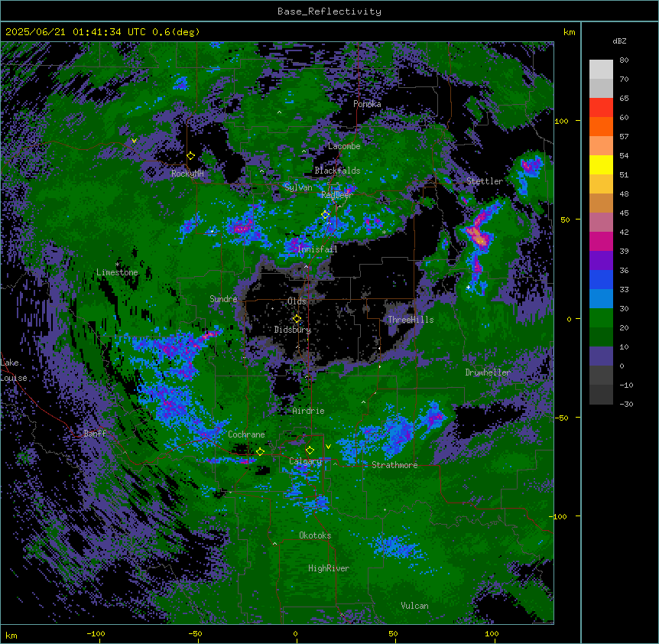Click the yellow diamond marker above RockyMH

pos(190,156)
